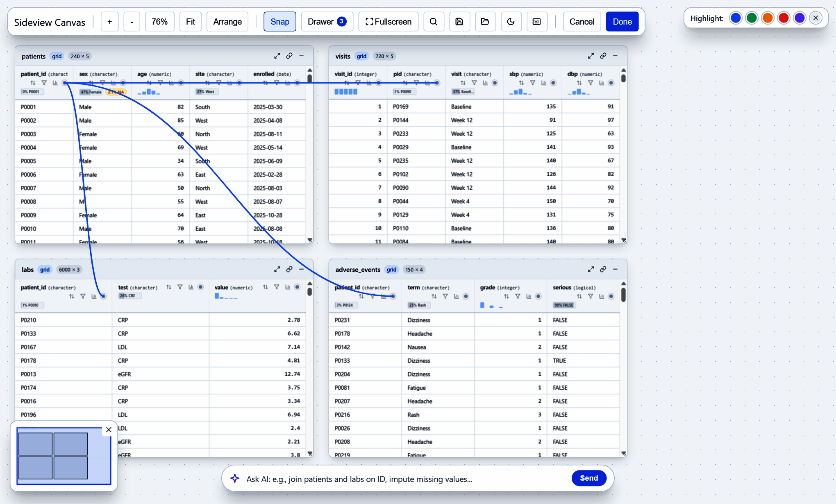Screen dimensions: 836x504
Task: Filter the test column in labs
Action: pyautogui.click(x=180, y=287)
